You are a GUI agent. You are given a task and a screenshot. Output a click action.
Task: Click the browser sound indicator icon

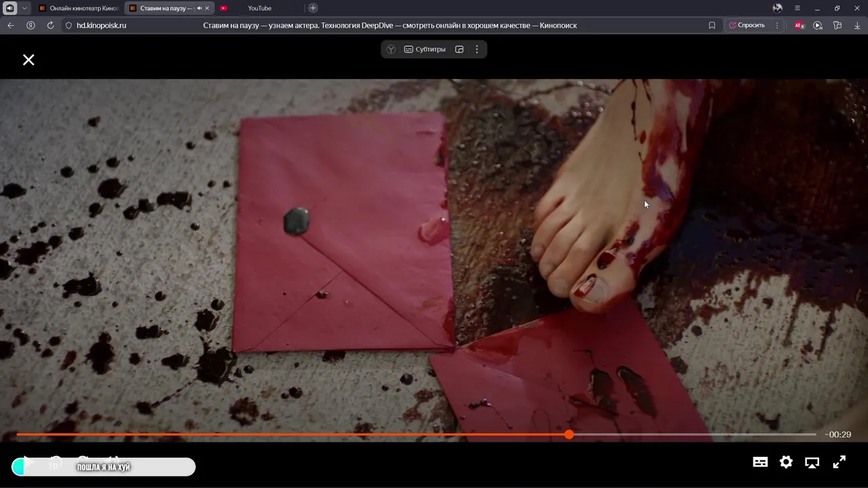pyautogui.click(x=10, y=8)
